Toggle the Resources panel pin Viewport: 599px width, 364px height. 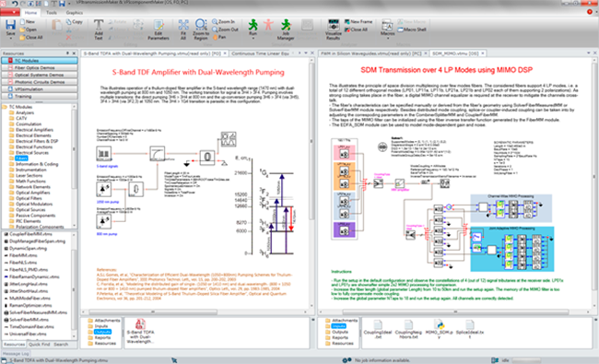click(67, 53)
